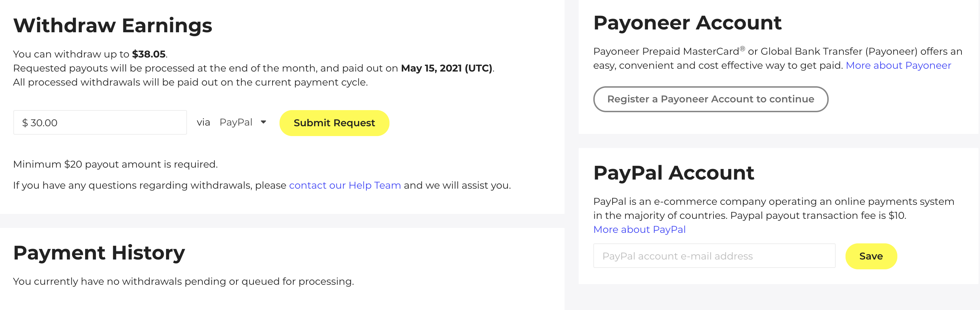Click the Withdraw Earnings heading

(113, 26)
